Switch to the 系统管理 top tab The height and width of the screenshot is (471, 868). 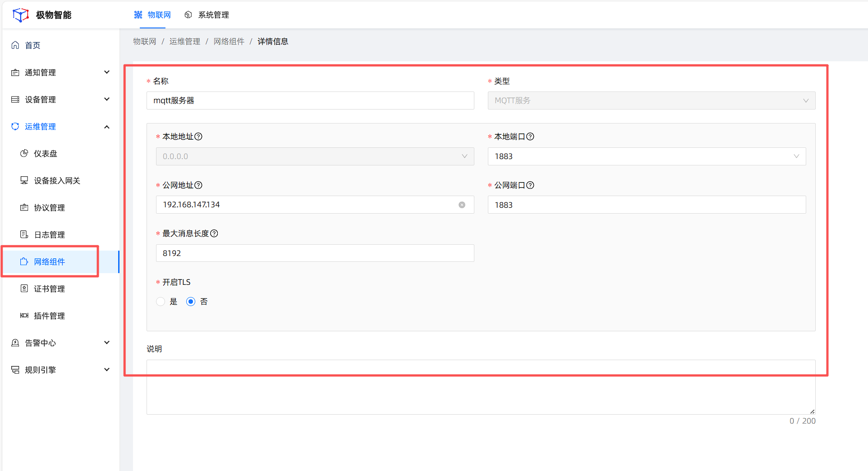[207, 15]
